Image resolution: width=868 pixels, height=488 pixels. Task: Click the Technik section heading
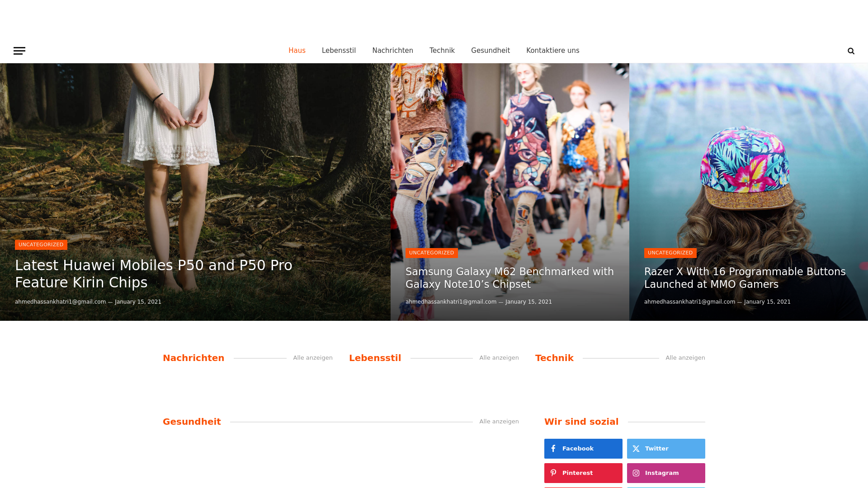(554, 358)
